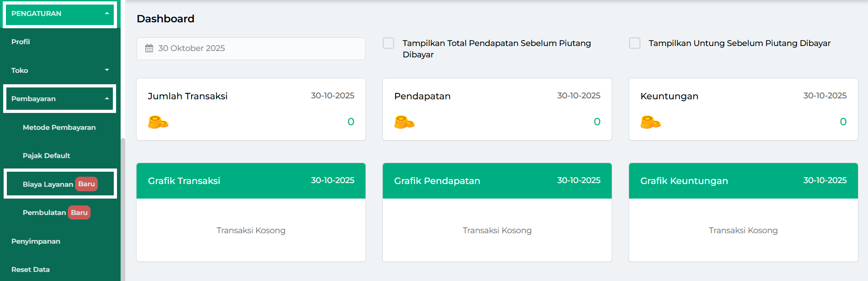Expand the Toko submenu arrow
The width and height of the screenshot is (868, 281).
coord(107,70)
